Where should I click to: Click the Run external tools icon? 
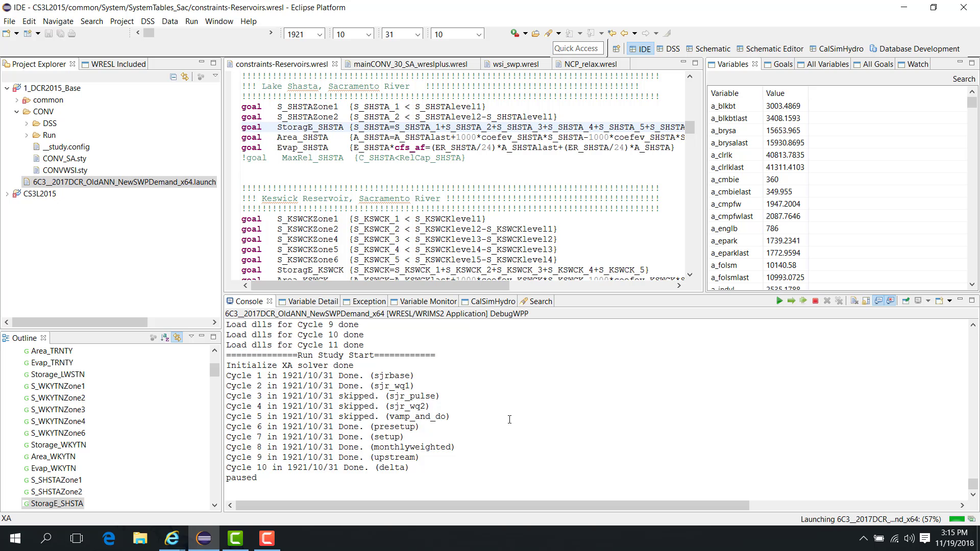pyautogui.click(x=515, y=33)
